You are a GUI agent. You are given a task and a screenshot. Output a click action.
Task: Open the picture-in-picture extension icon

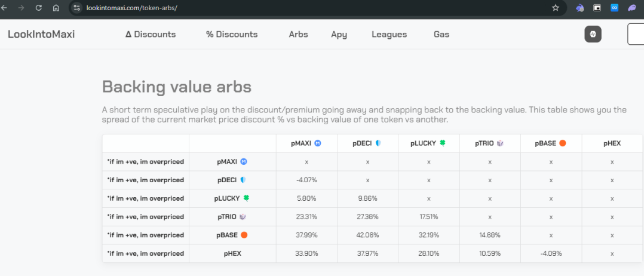[x=596, y=8]
